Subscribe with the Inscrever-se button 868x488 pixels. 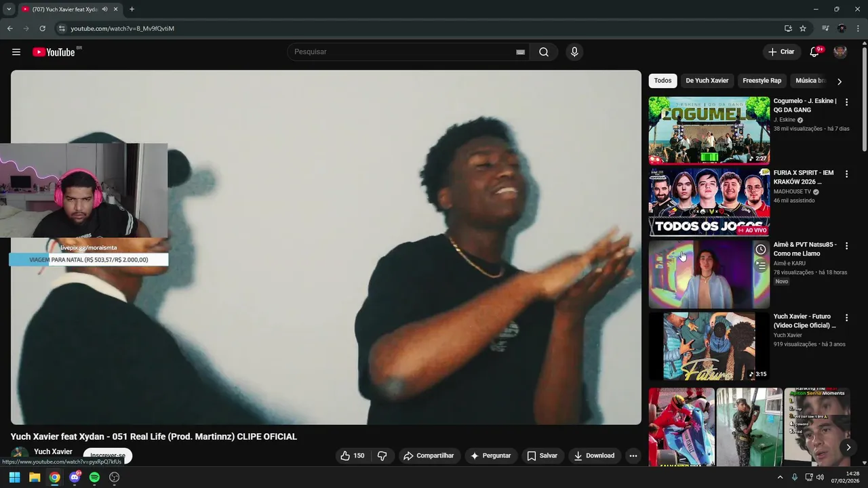(107, 455)
